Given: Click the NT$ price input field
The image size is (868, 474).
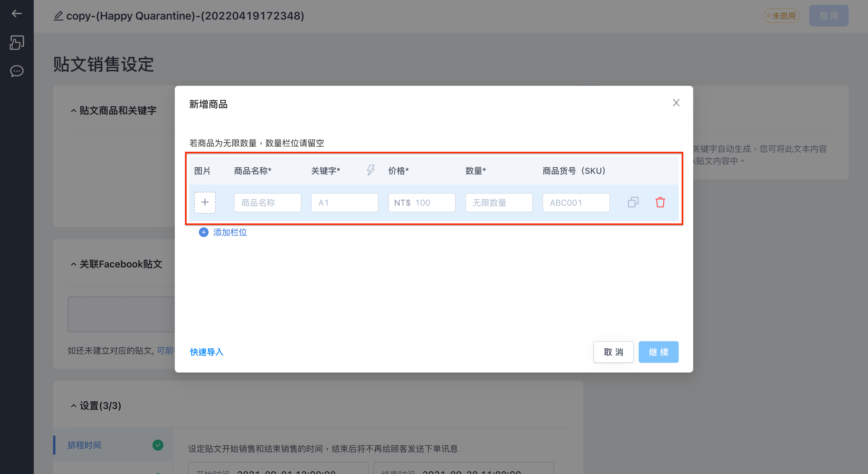Looking at the screenshot, I should click(x=422, y=203).
